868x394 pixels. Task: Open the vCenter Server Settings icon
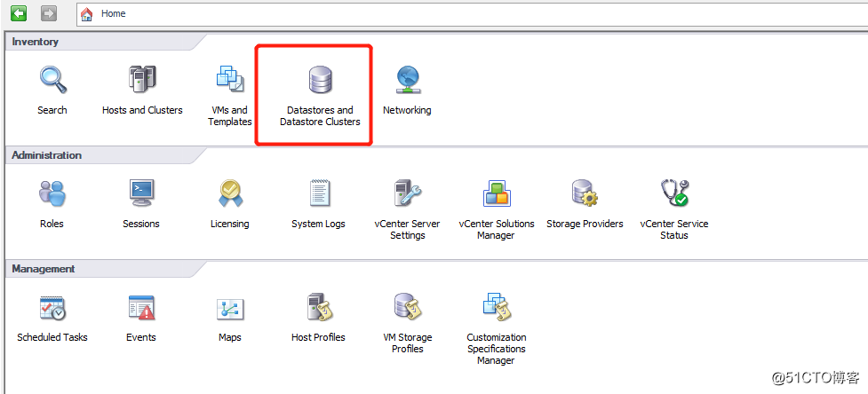click(x=408, y=193)
